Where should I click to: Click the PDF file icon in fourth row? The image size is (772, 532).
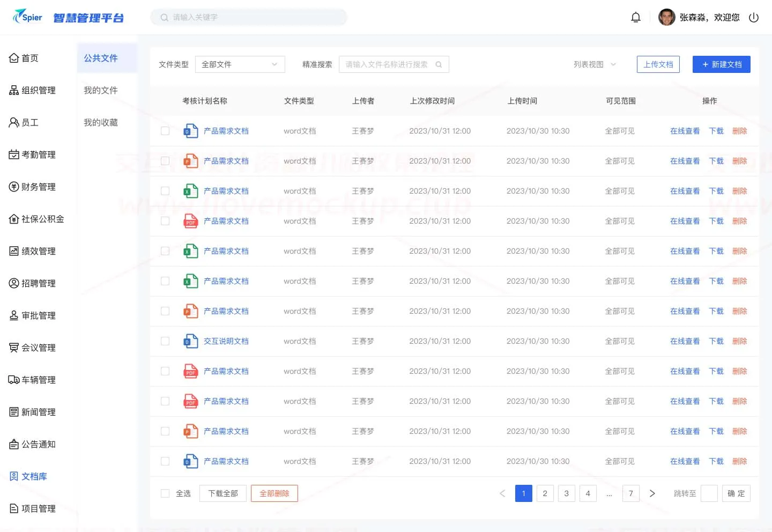[x=191, y=221]
